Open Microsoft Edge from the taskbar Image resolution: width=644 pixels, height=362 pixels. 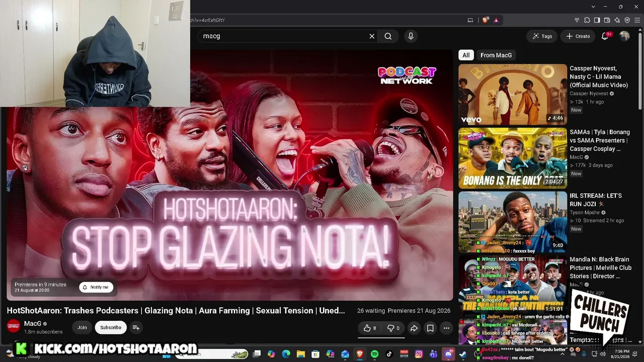[286, 354]
